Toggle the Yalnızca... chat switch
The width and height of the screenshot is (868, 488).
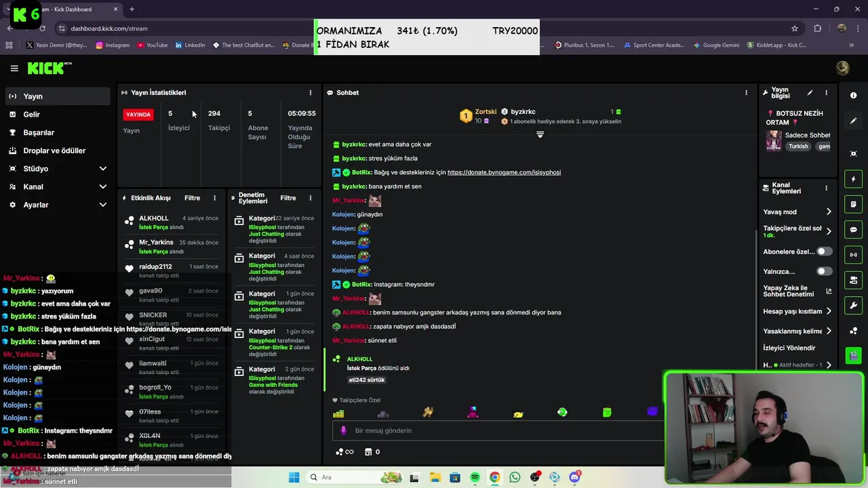coord(824,271)
